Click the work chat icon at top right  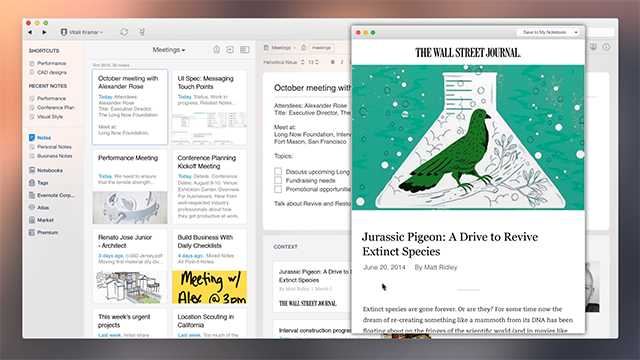pyautogui.click(x=593, y=47)
